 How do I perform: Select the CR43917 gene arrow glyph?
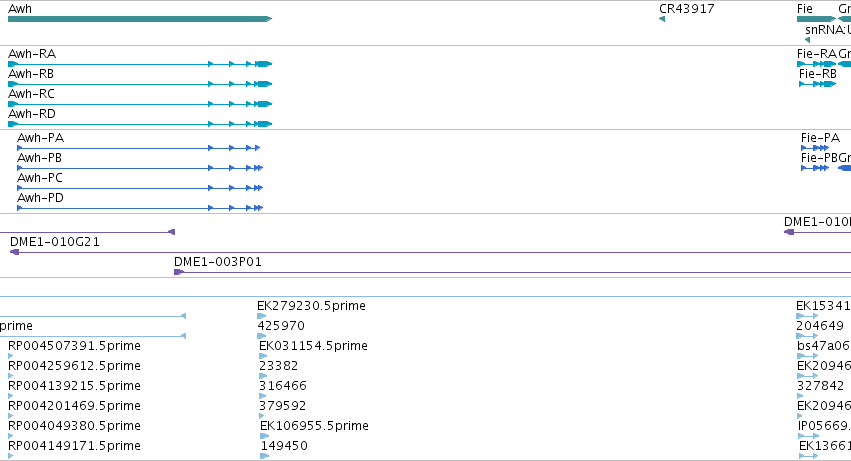(662, 19)
